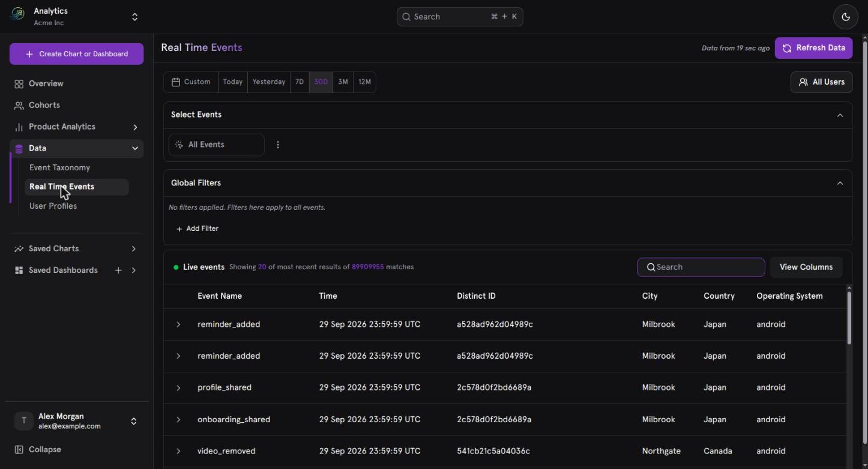868x469 pixels.
Task: Click the user avatar for Alex Morgan
Action: click(24, 421)
